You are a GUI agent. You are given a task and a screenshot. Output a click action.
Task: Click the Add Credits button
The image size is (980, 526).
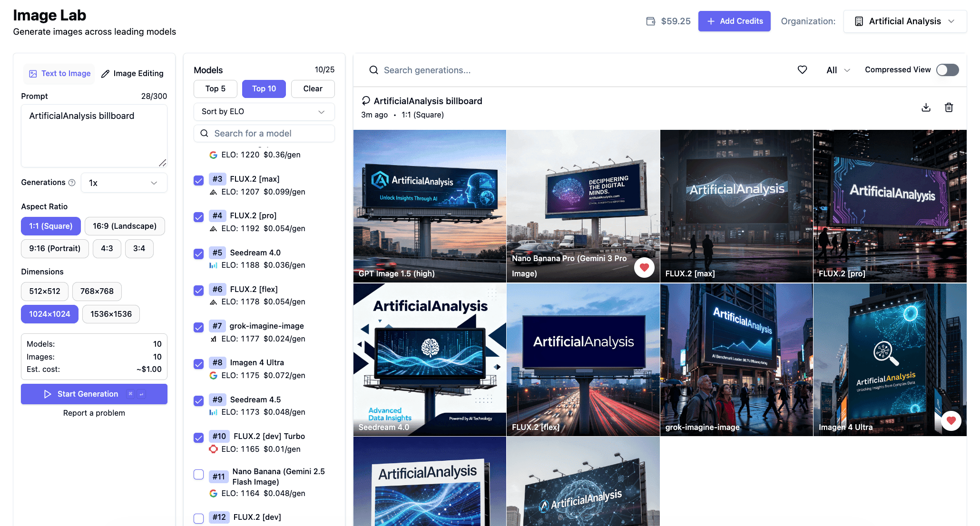(x=734, y=21)
